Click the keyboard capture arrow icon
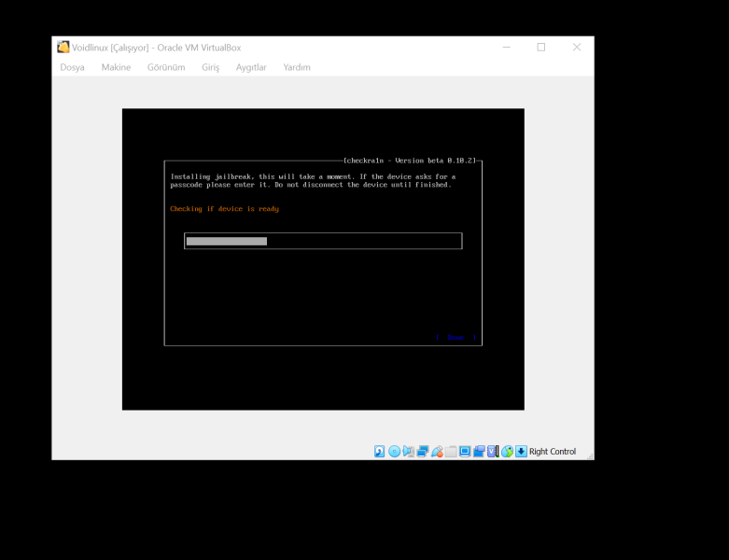This screenshot has height=560, width=729. click(x=521, y=451)
